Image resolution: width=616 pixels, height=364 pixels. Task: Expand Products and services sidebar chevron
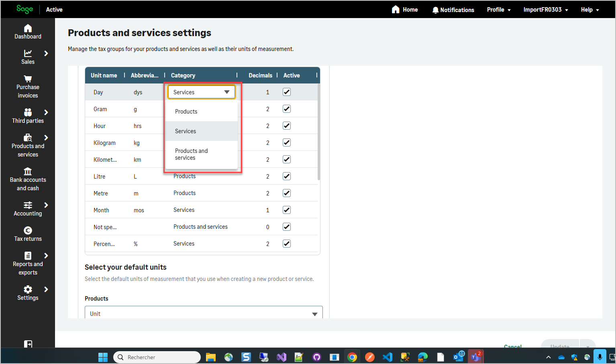pyautogui.click(x=46, y=138)
